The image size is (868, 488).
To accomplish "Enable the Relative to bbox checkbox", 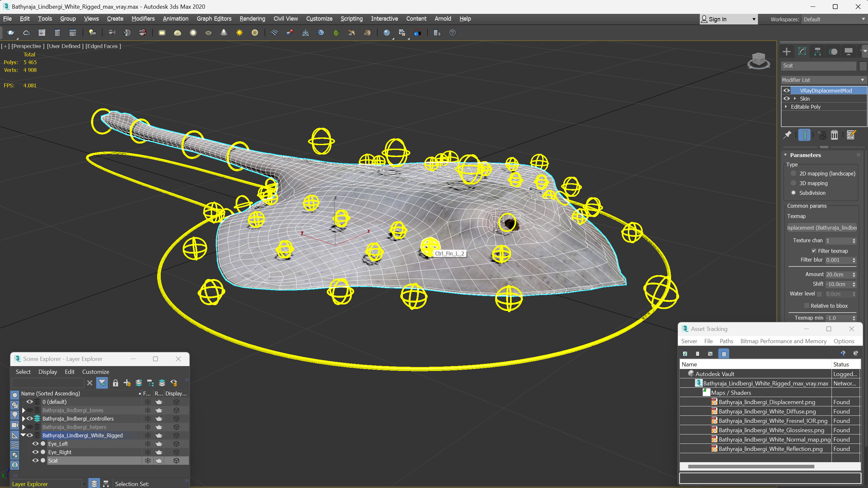I will pos(806,306).
